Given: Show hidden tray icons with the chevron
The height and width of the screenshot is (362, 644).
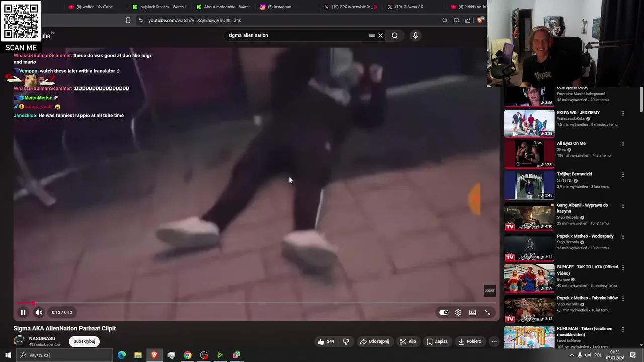Looking at the screenshot, I should pyautogui.click(x=572, y=355).
